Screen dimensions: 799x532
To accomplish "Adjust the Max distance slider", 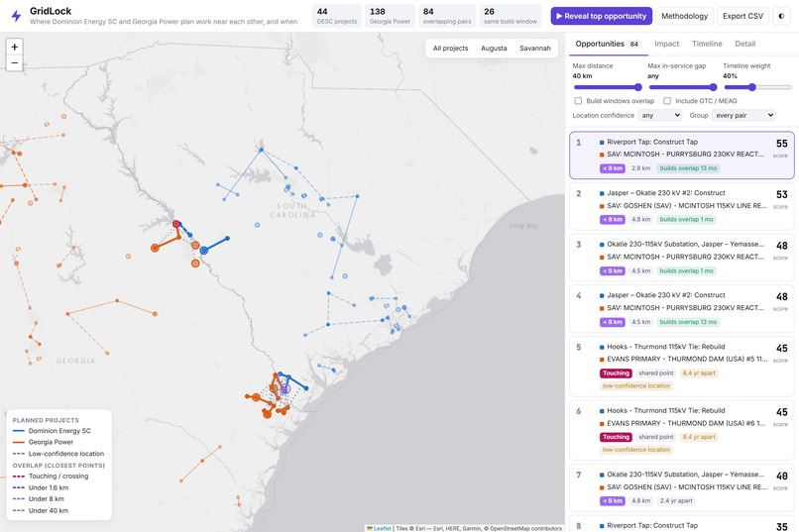I will point(607,87).
